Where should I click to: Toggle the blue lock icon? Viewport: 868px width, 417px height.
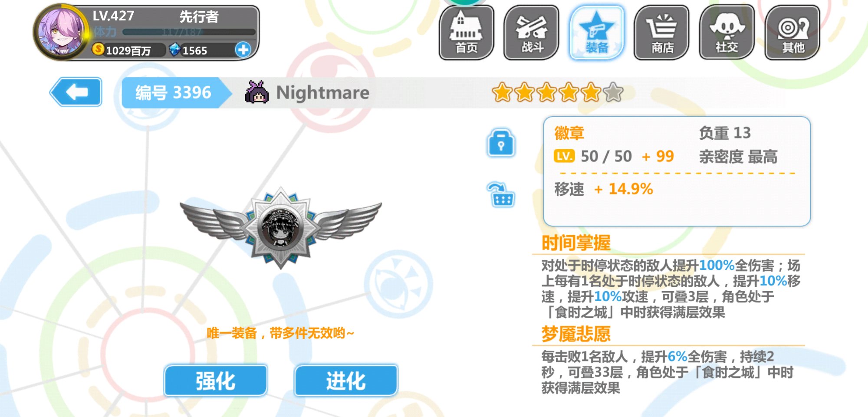tap(501, 143)
